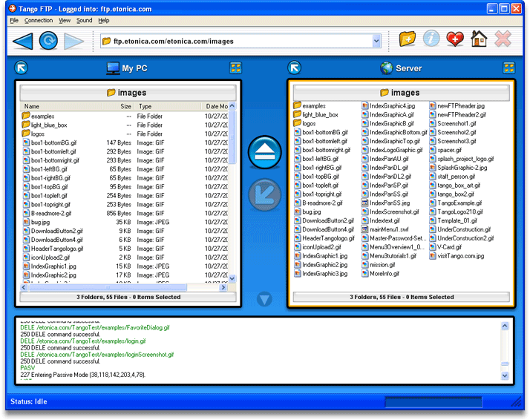
Task: Click My PC horizontal scrollbar right arrow
Action: 223,288
